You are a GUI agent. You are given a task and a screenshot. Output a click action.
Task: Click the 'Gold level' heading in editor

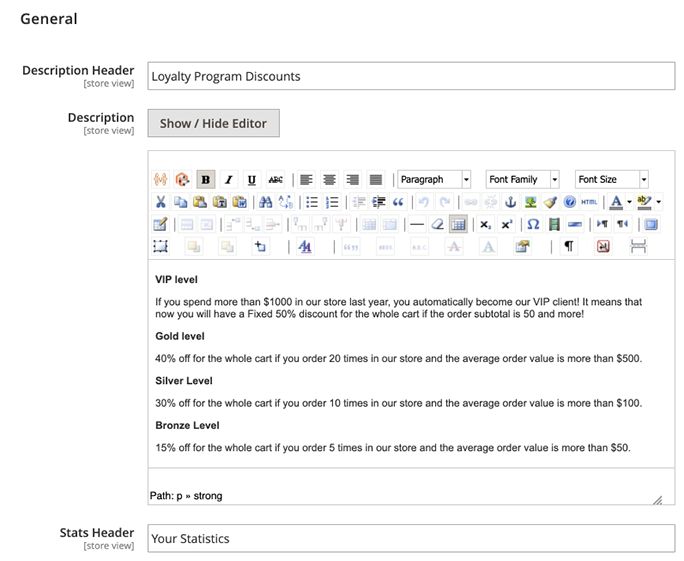point(180,336)
